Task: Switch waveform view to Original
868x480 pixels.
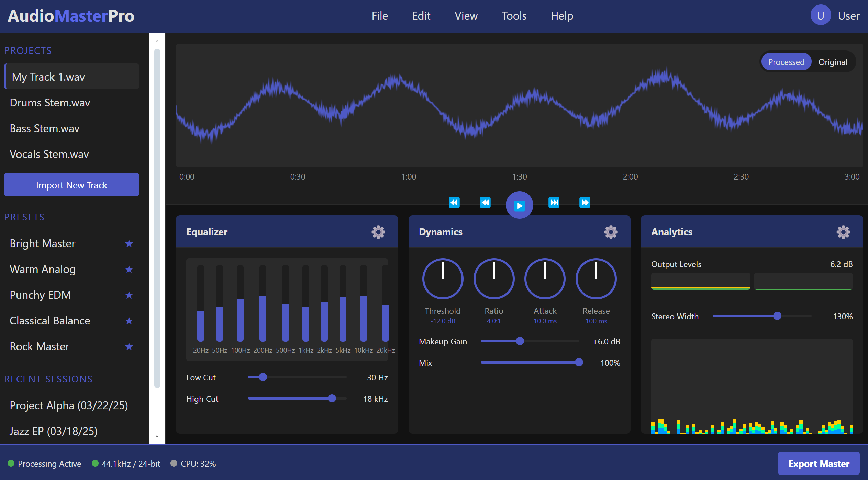Action: point(833,62)
